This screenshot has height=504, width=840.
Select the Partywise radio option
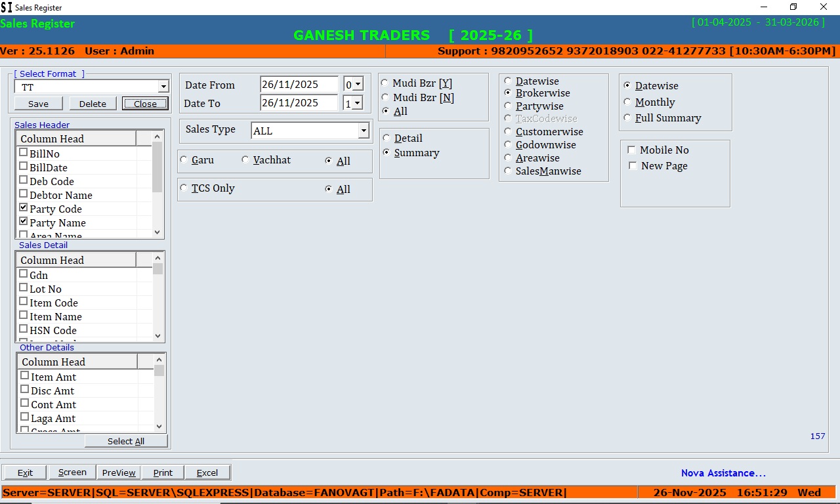click(508, 106)
